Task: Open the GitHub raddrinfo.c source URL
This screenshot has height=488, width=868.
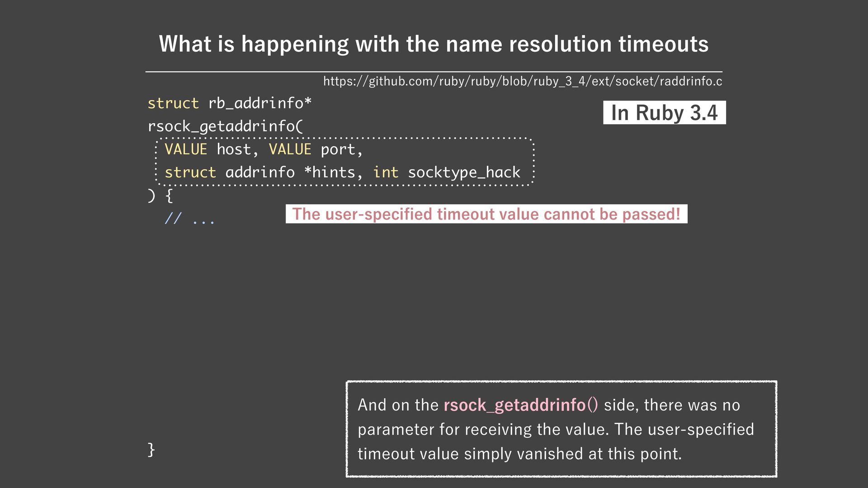Action: pyautogui.click(x=522, y=81)
